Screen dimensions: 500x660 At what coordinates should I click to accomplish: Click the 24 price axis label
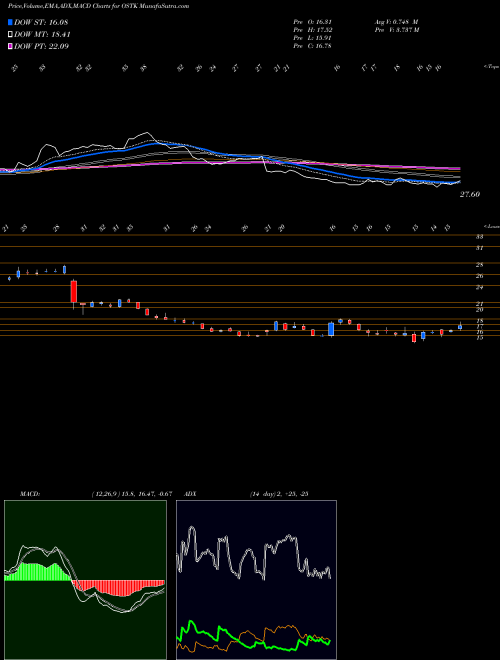pos(480,287)
